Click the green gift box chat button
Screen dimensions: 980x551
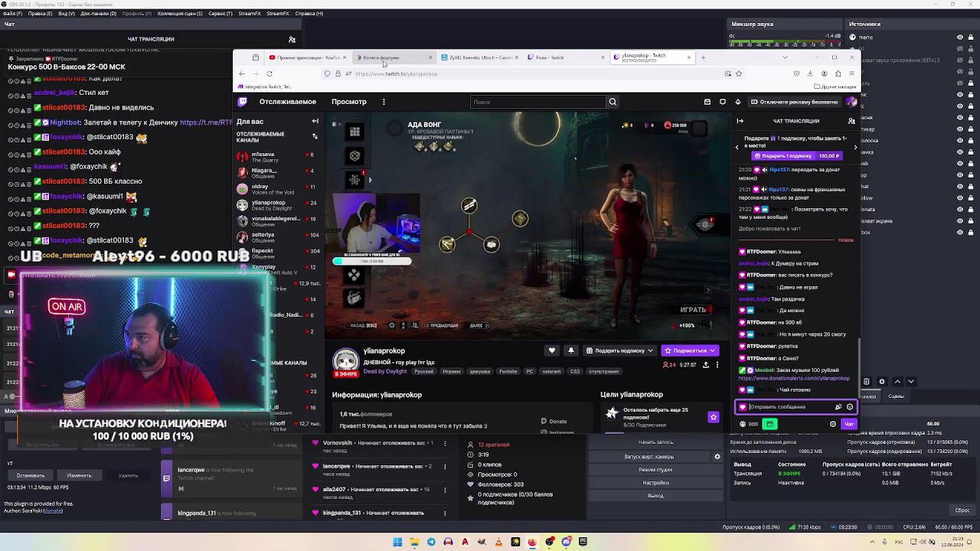coord(769,424)
